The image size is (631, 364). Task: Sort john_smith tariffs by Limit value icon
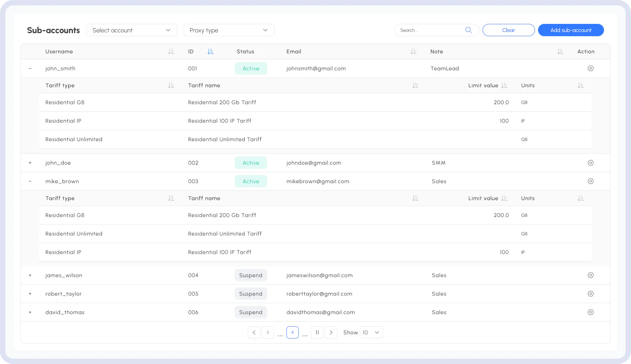pos(504,86)
